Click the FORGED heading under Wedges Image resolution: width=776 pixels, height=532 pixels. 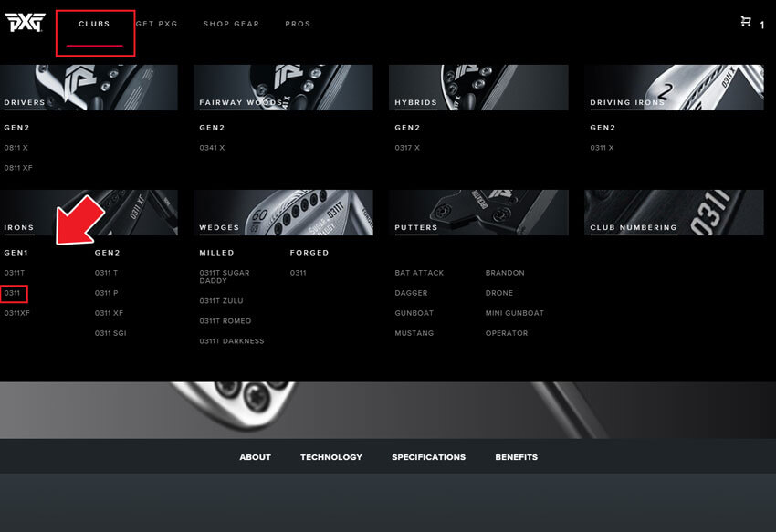point(309,253)
